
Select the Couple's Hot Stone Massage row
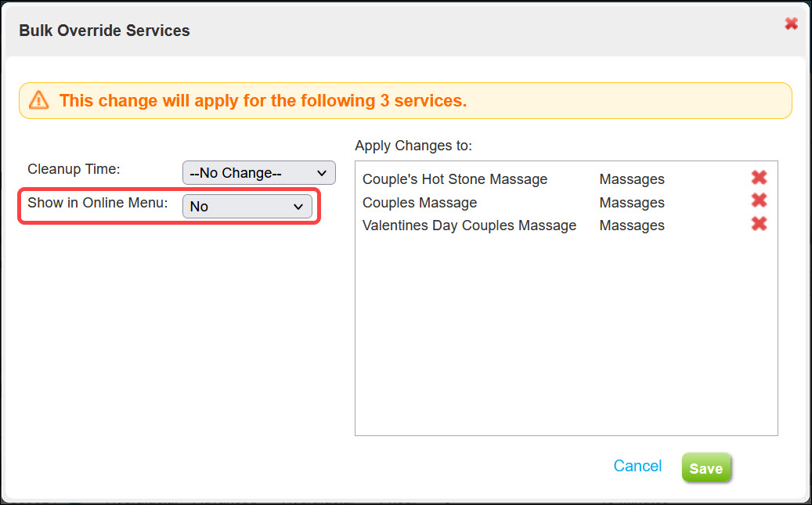455,179
